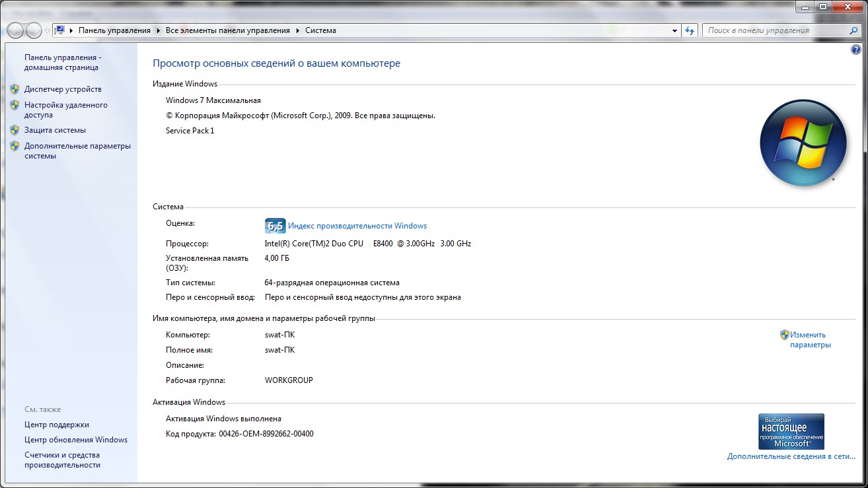Open "Дополнительные параметры системы" link
The image size is (868, 488).
click(77, 151)
